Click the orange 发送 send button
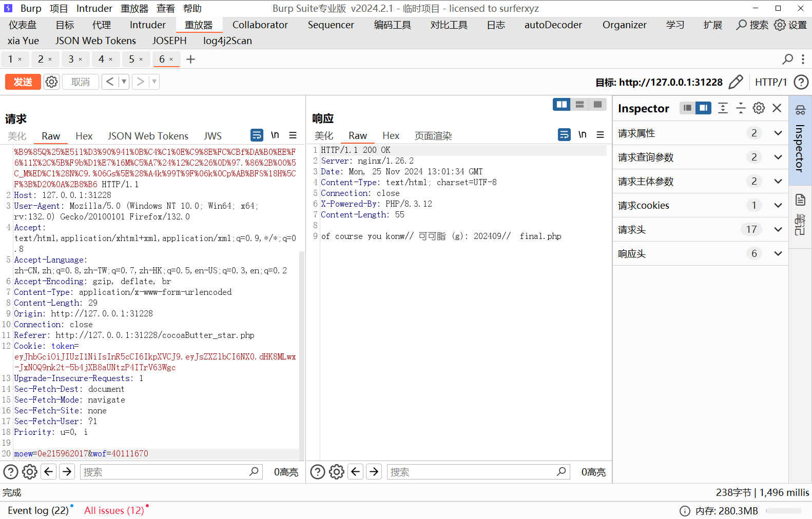 [23, 82]
